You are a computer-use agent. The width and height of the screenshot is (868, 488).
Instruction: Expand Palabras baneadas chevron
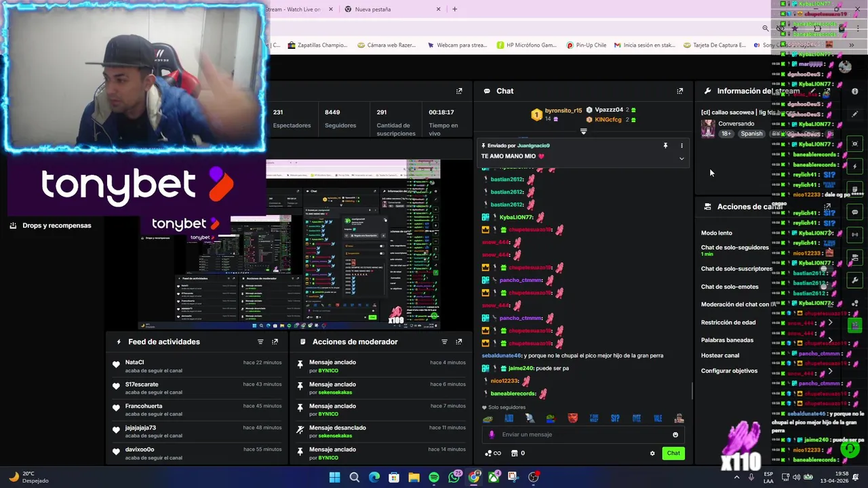pyautogui.click(x=830, y=340)
